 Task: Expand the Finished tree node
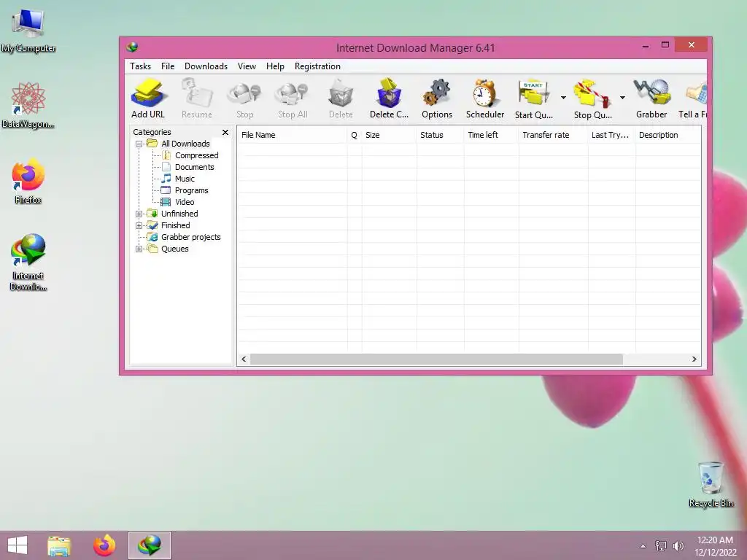(139, 226)
